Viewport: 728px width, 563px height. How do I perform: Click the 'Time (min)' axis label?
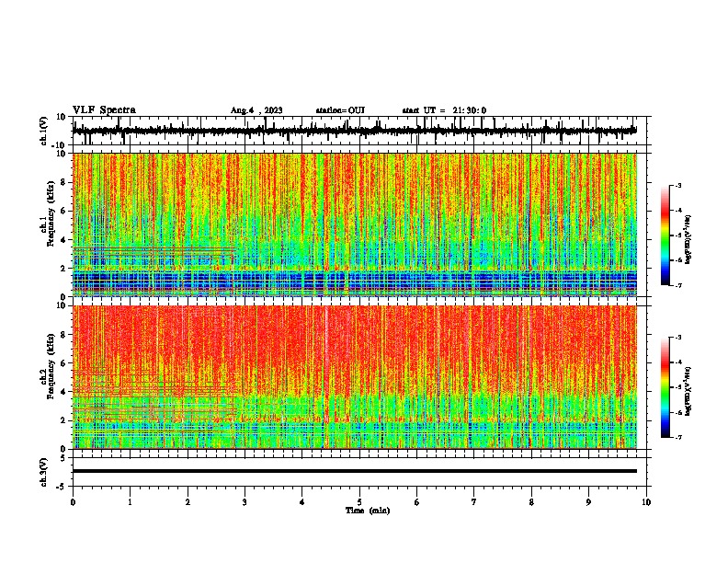pyautogui.click(x=368, y=511)
